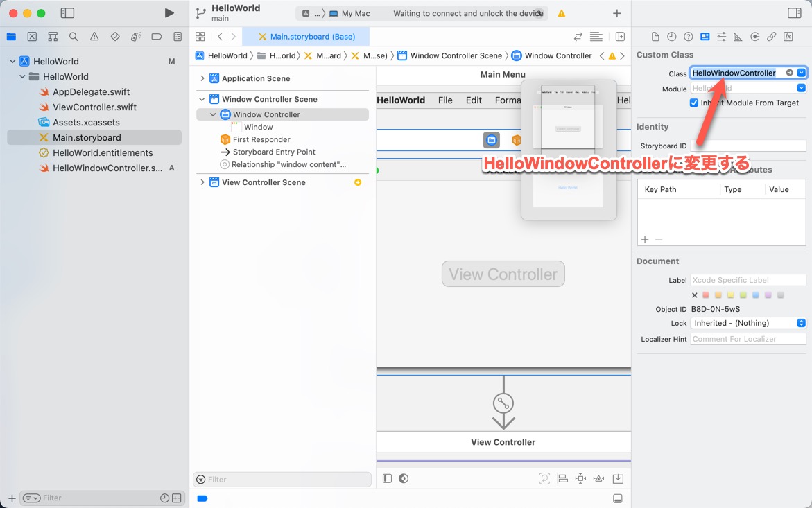
Task: Go forward in editor history
Action: (x=234, y=37)
